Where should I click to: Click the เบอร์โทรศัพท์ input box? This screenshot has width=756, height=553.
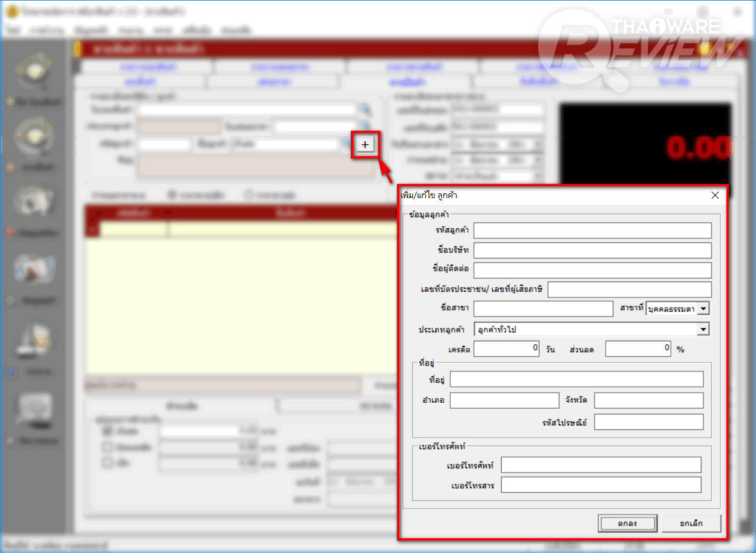[x=601, y=465]
